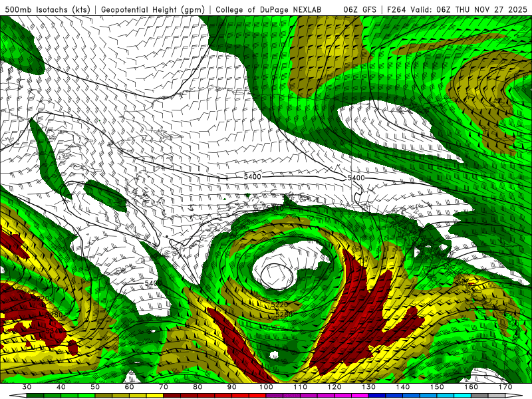
Task: Click the light gray swatch ending at 170 kts
Action: 497,396
